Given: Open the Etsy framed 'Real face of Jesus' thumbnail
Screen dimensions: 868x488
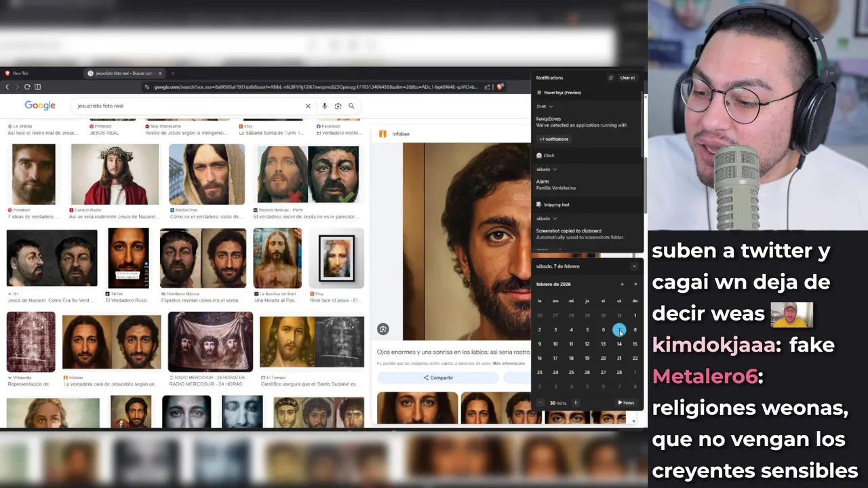Looking at the screenshot, I should click(x=336, y=258).
